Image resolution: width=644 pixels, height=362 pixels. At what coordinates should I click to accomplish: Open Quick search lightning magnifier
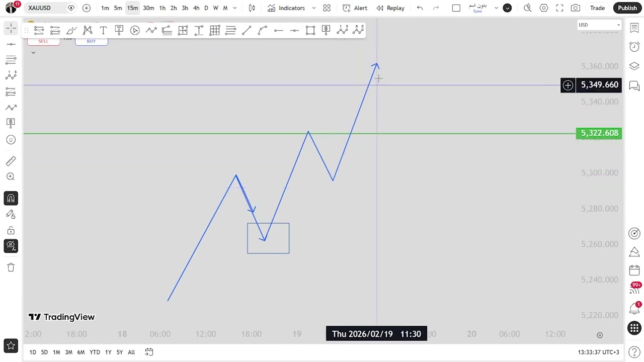coord(527,8)
